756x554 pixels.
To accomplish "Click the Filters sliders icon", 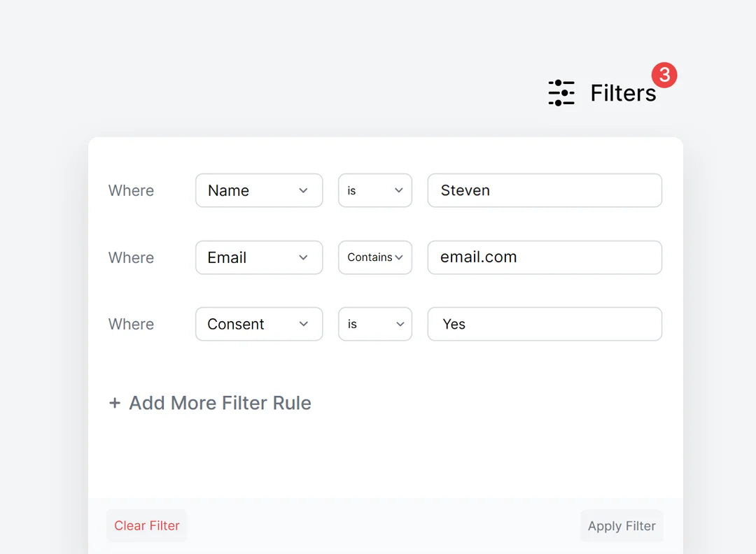I will coord(561,93).
